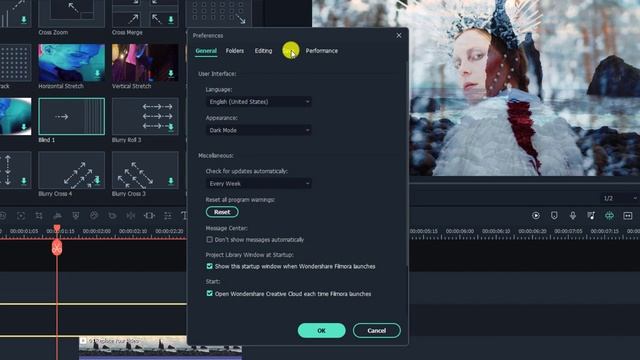This screenshot has width=640, height=360.
Task: Download the Cross Merge transition
Action: click(171, 20)
